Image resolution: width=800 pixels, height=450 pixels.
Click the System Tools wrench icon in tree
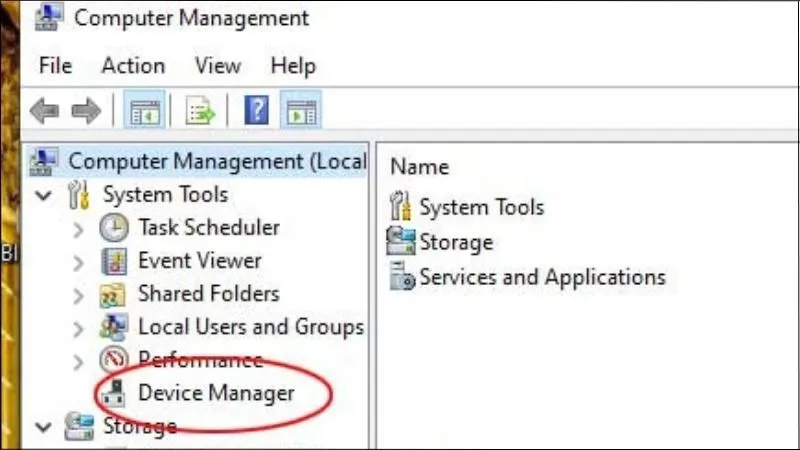tap(79, 195)
